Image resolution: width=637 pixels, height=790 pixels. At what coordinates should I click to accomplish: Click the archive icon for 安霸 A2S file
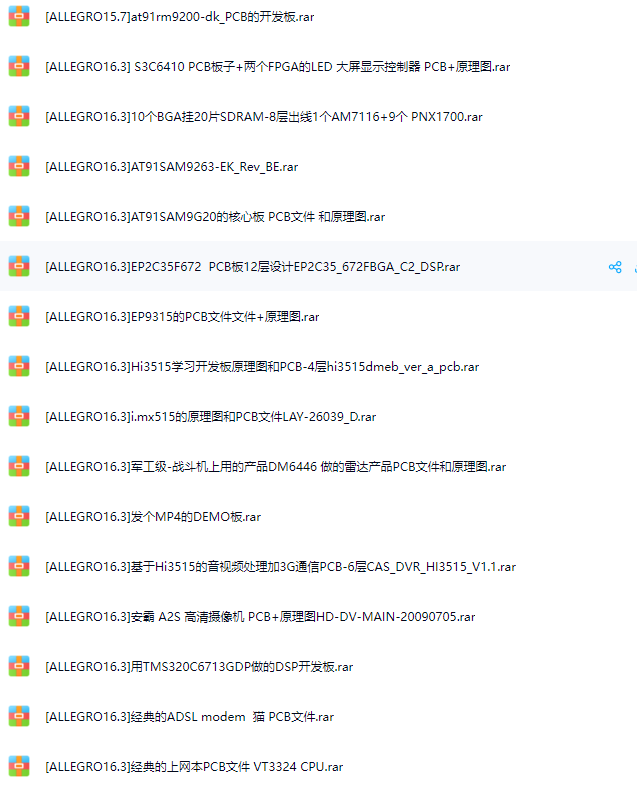(19, 616)
